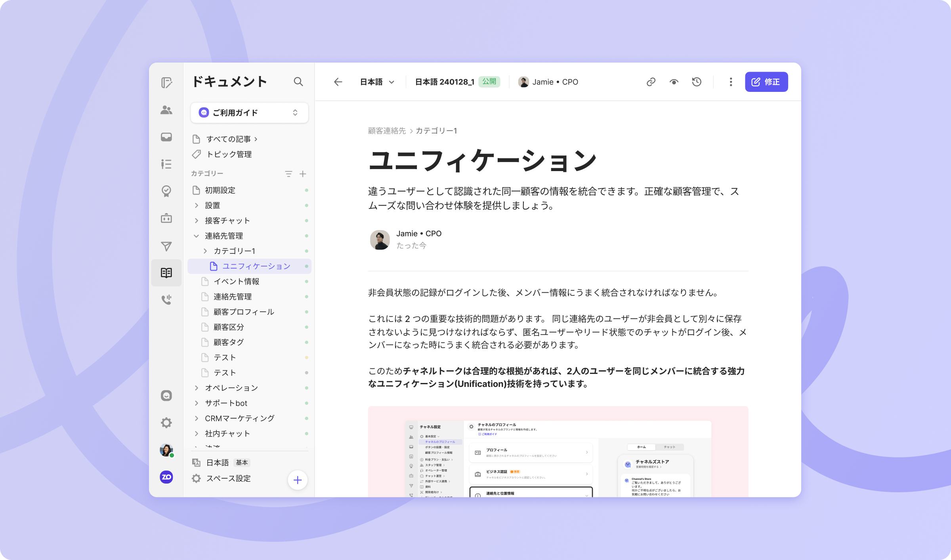The width and height of the screenshot is (951, 560).
Task: Open スペース設定 link
Action: pyautogui.click(x=228, y=478)
